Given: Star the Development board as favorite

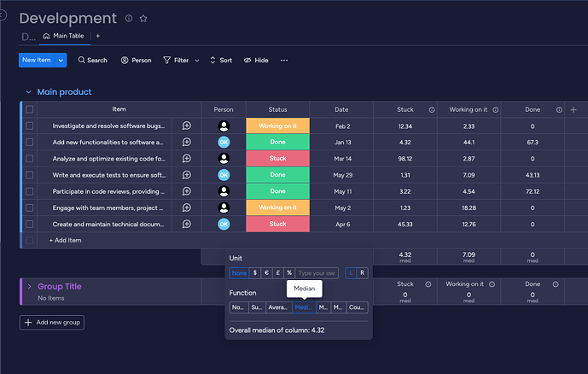Looking at the screenshot, I should [x=143, y=19].
